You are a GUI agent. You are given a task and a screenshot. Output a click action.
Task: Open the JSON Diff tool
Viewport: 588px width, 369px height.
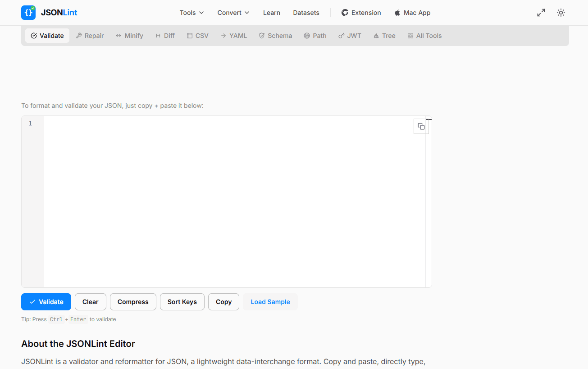(165, 35)
